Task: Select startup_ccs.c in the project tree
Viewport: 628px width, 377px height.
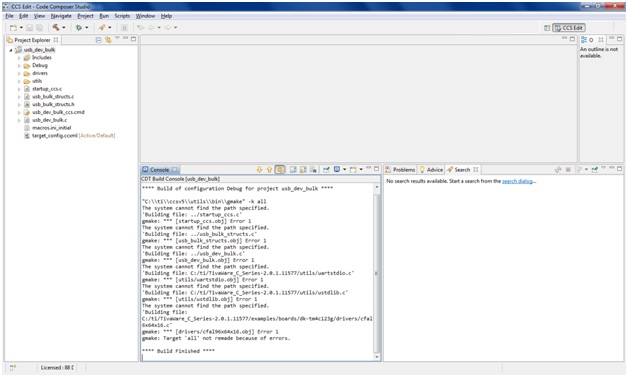Action: tap(47, 89)
